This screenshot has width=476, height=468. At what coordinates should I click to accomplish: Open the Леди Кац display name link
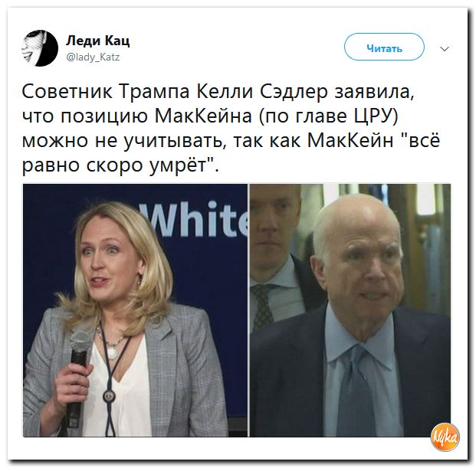click(x=98, y=41)
